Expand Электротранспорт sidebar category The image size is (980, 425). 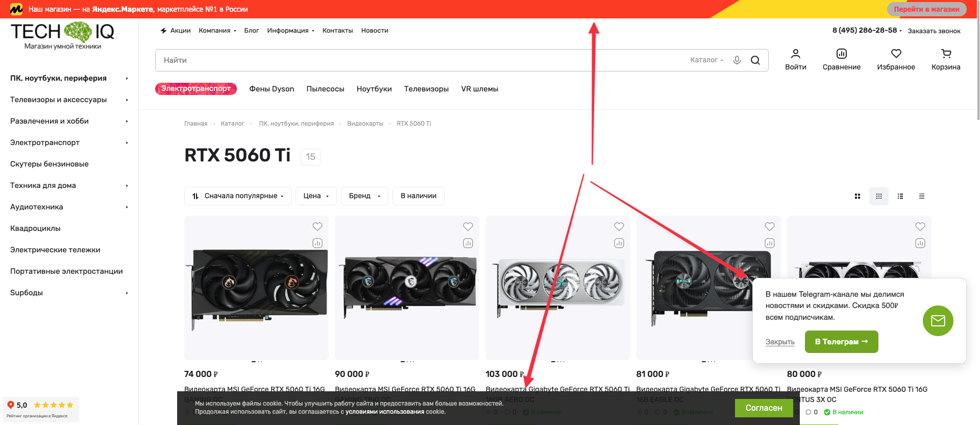(x=69, y=143)
